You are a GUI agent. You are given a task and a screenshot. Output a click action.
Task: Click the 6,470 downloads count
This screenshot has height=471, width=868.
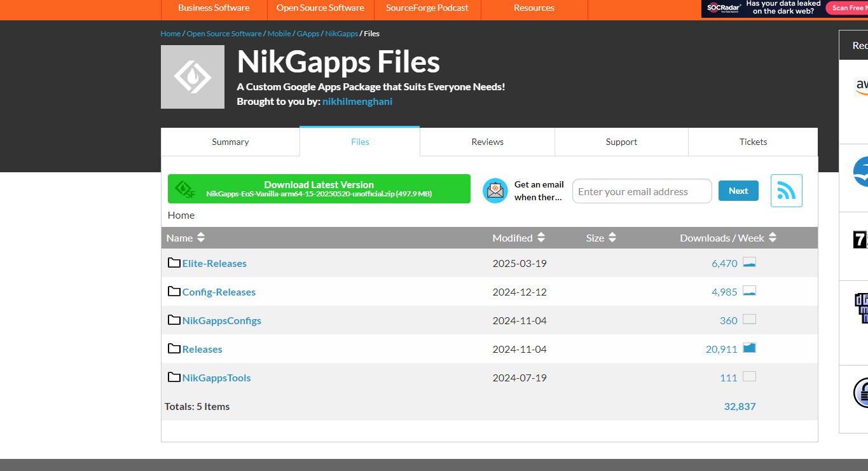click(x=724, y=263)
